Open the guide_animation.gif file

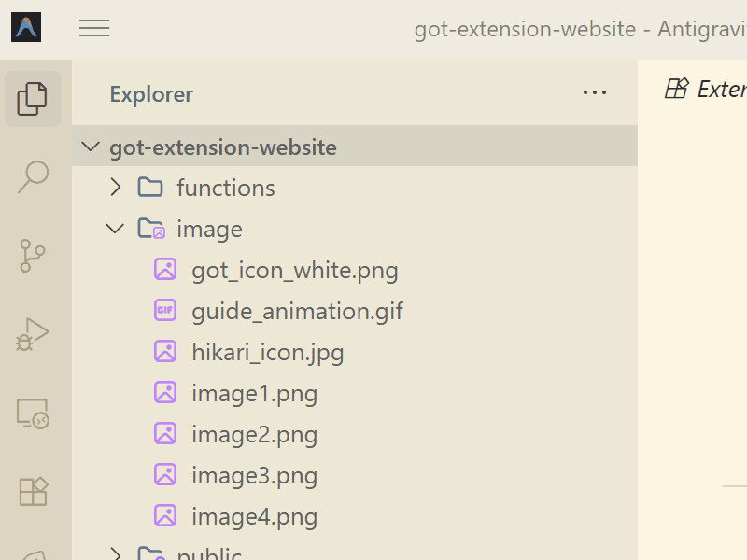point(297,310)
